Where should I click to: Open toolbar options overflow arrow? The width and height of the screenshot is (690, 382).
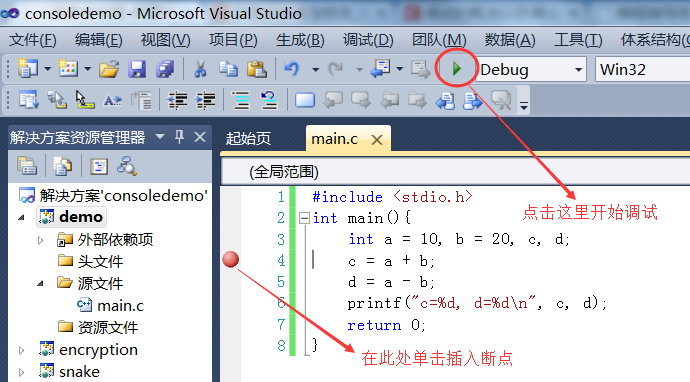pyautogui.click(x=524, y=106)
